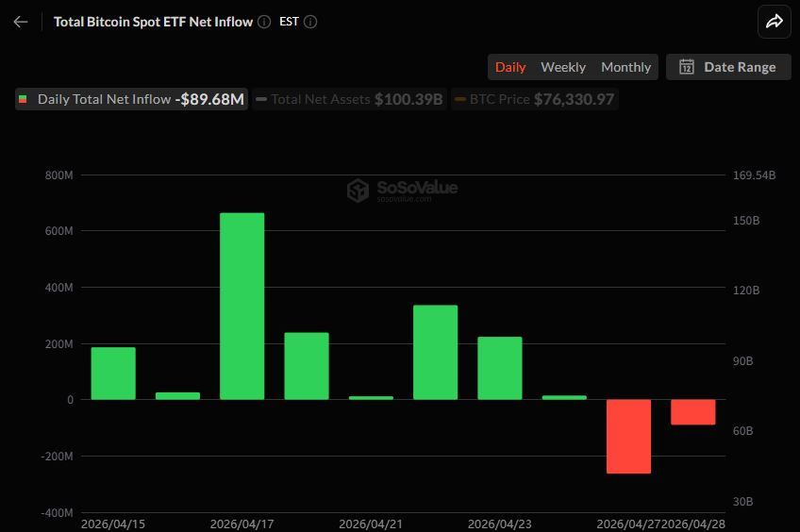Select the Daily tab
The height and width of the screenshot is (532, 800).
point(510,67)
